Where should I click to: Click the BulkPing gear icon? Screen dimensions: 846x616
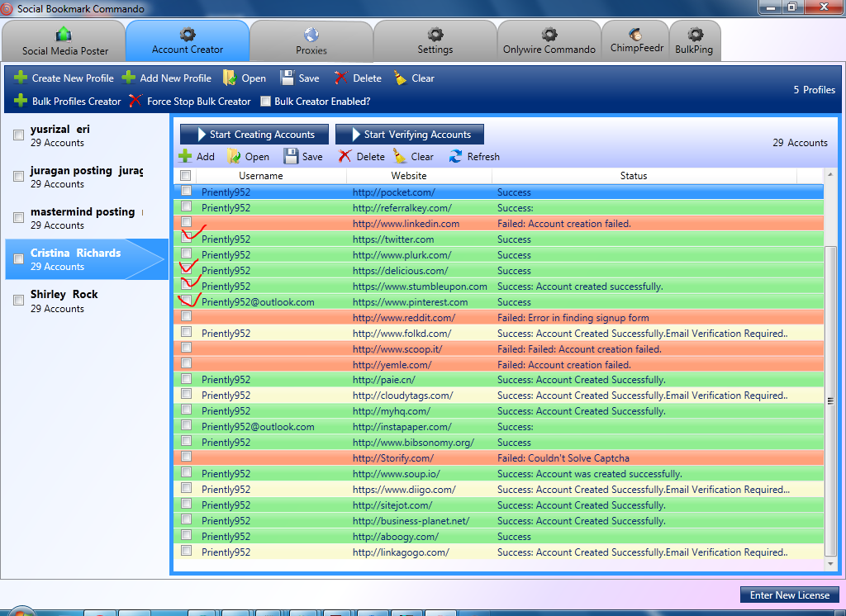point(696,35)
